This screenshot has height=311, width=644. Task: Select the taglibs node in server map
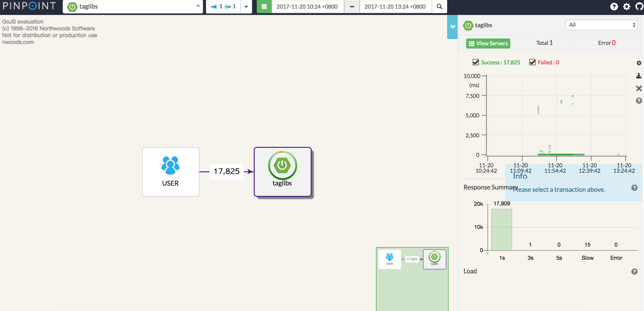click(282, 172)
